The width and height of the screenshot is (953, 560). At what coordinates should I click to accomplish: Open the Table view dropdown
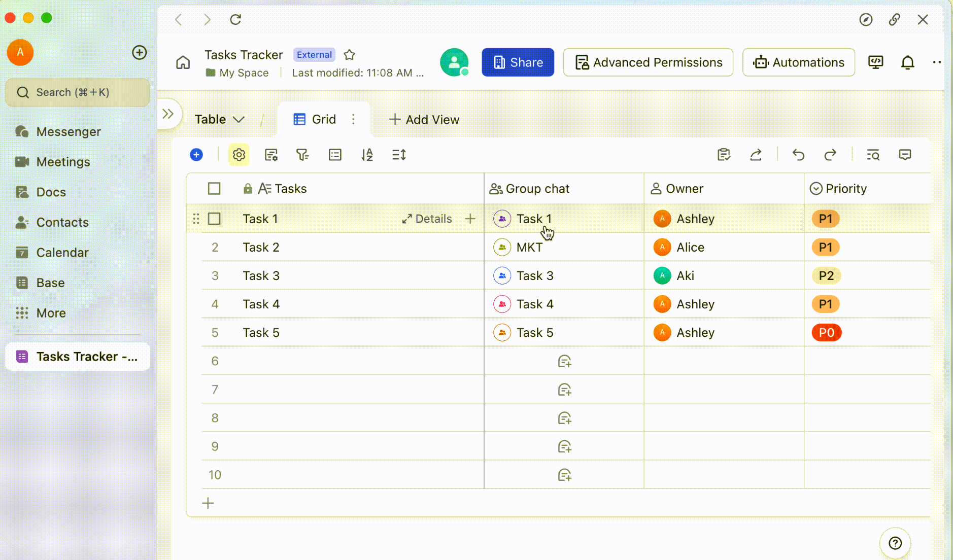(x=219, y=119)
